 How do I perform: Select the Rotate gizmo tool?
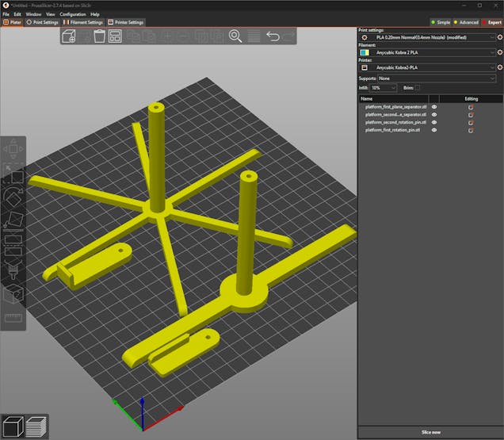pos(13,196)
